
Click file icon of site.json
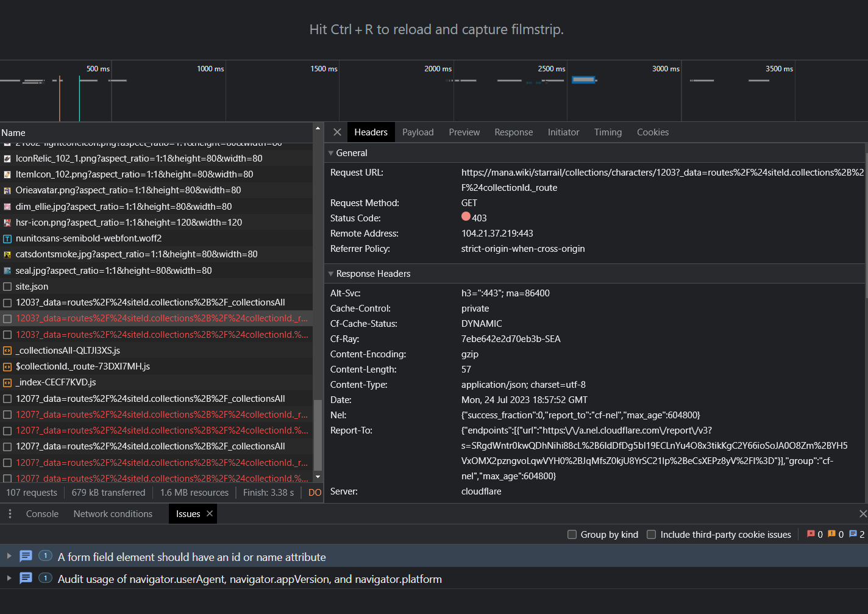[x=7, y=287]
